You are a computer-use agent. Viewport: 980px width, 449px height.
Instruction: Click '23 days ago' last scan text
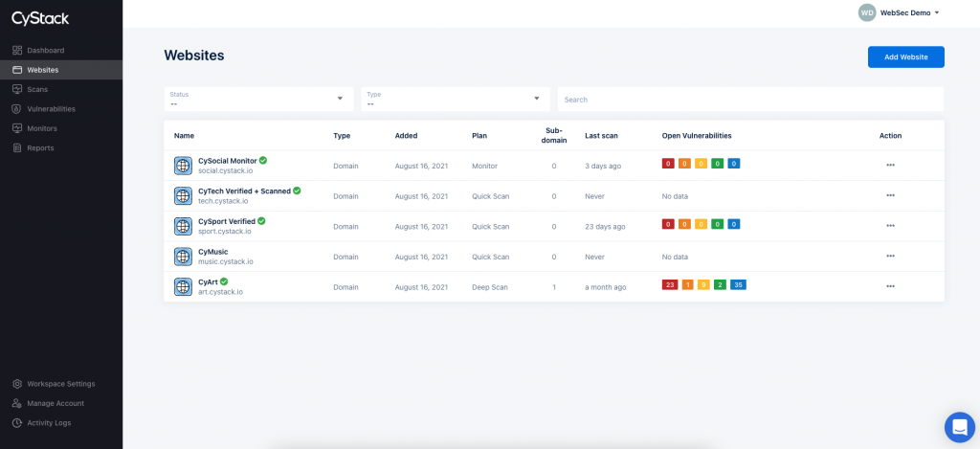tap(605, 227)
